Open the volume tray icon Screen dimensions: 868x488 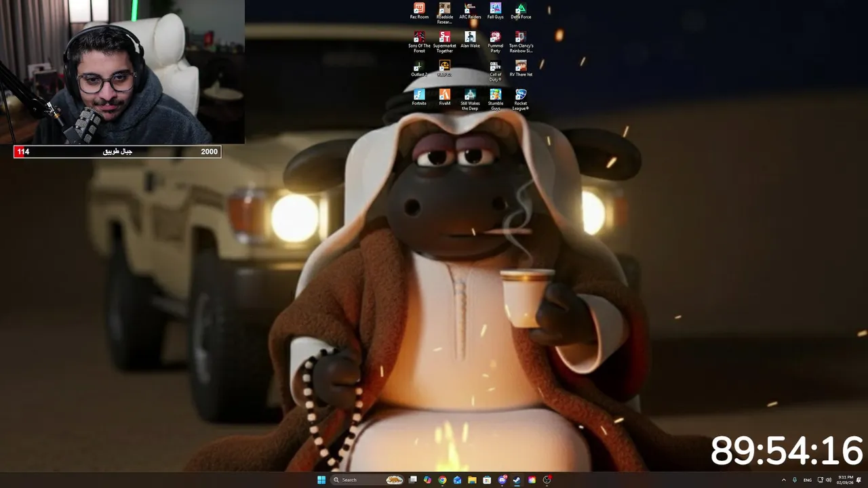pos(828,480)
